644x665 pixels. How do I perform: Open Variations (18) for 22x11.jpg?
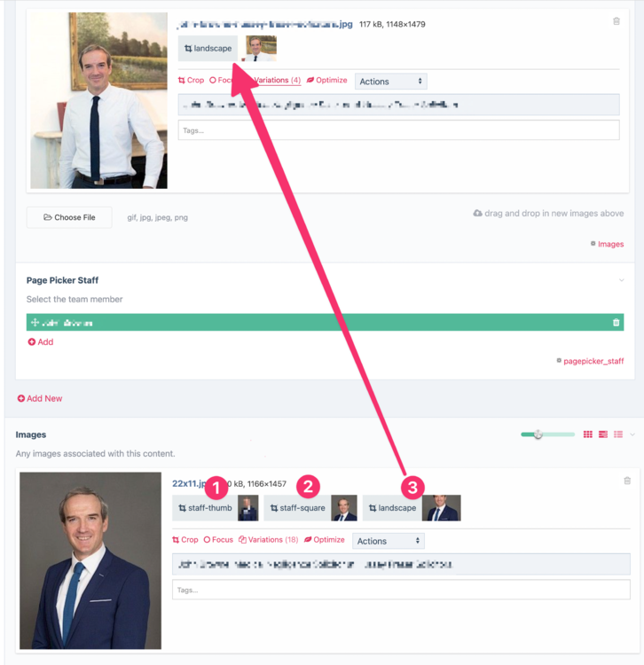click(268, 540)
